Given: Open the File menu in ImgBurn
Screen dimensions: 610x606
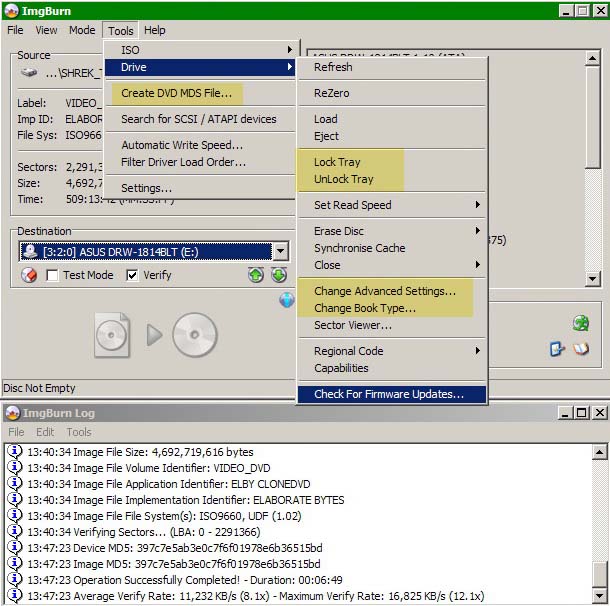Looking at the screenshot, I should coord(15,30).
